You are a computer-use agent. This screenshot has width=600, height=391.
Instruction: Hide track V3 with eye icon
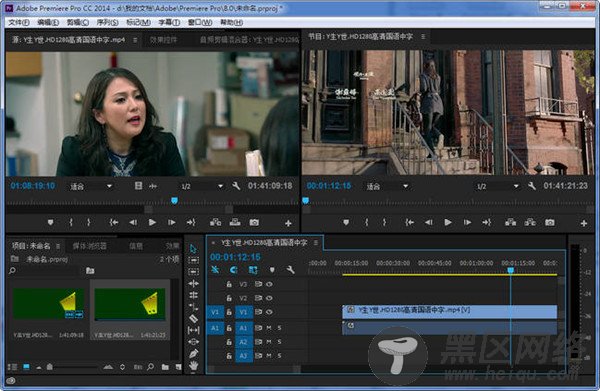click(269, 284)
